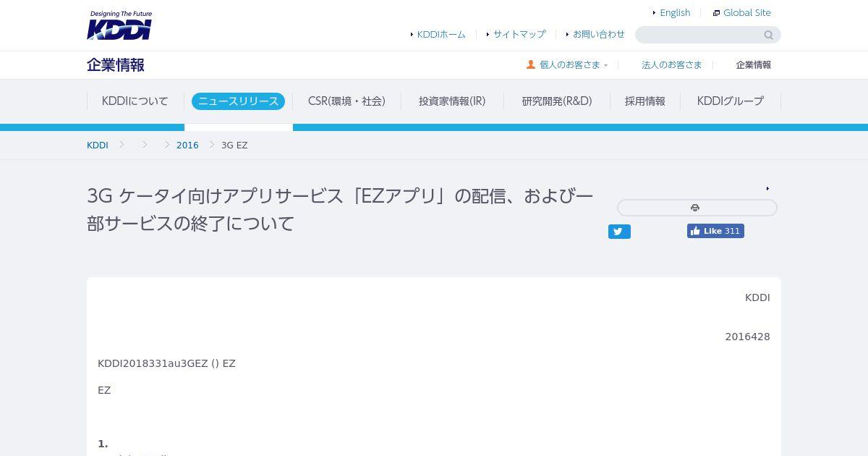868x456 pixels.
Task: Open CSR(環境・社会) menu item
Action: click(x=346, y=101)
